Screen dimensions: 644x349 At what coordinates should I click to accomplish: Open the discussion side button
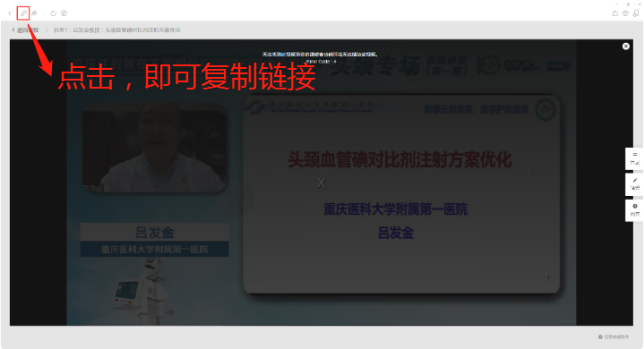(x=634, y=210)
